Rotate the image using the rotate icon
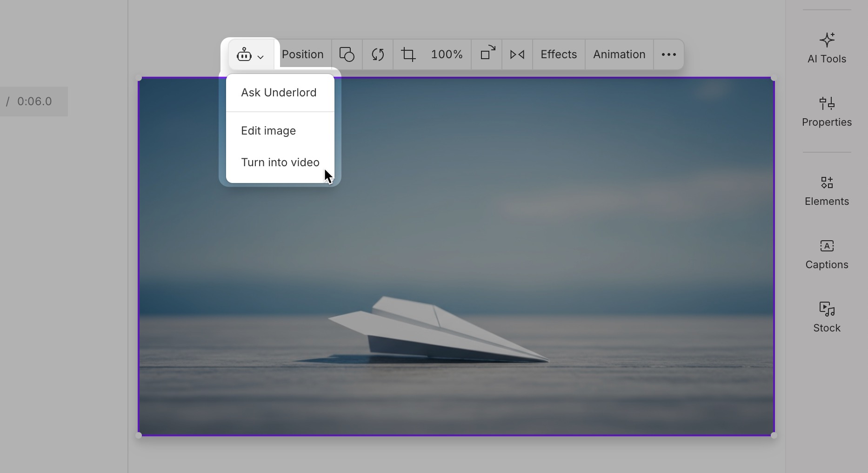Image resolution: width=868 pixels, height=473 pixels. (x=377, y=54)
